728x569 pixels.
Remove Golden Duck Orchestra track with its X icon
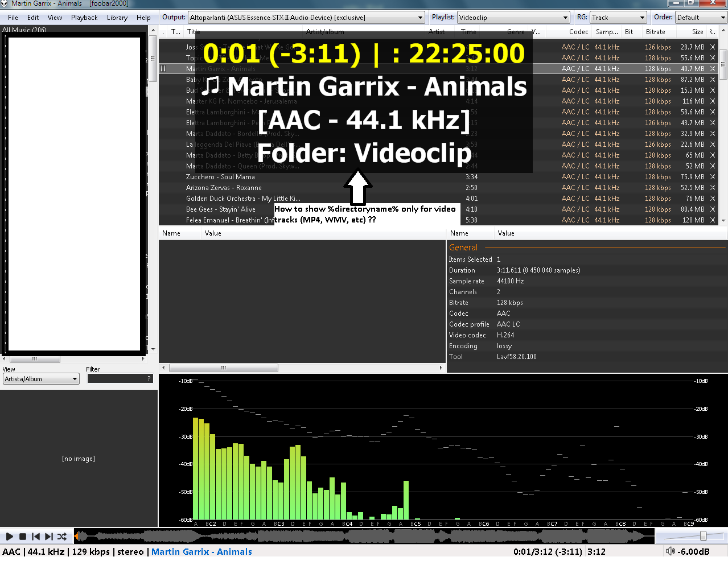(x=713, y=199)
